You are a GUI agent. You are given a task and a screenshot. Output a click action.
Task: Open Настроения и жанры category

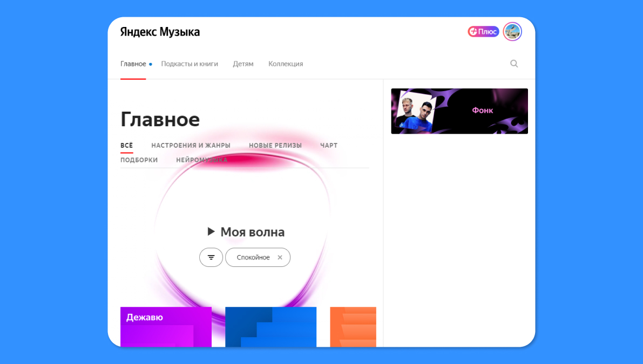click(x=191, y=146)
